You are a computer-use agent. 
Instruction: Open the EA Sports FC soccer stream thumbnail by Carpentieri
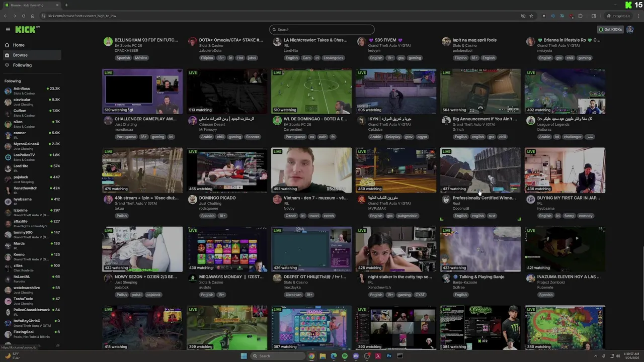point(311,92)
